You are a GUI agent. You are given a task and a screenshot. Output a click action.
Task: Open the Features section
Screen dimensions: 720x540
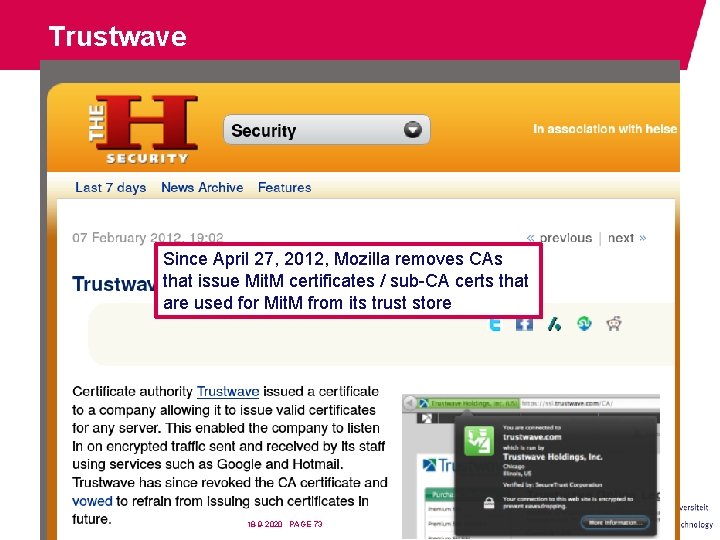(284, 187)
